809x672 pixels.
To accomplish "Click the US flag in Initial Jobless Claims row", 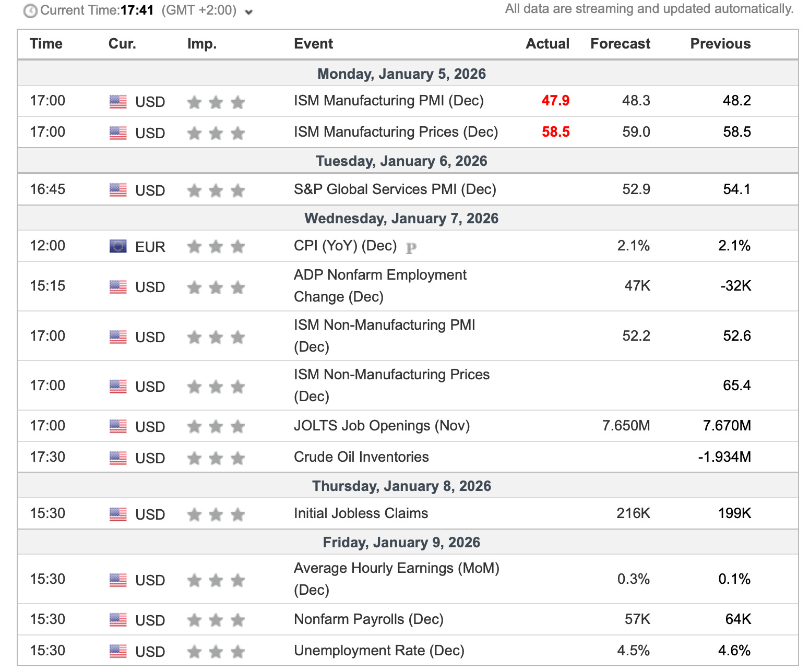I will click(118, 514).
